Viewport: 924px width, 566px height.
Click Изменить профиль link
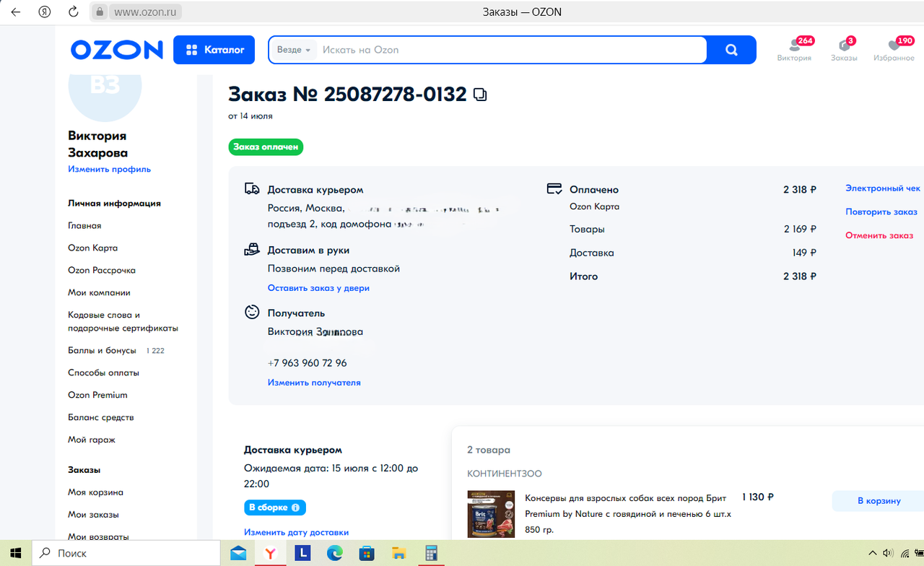(109, 169)
